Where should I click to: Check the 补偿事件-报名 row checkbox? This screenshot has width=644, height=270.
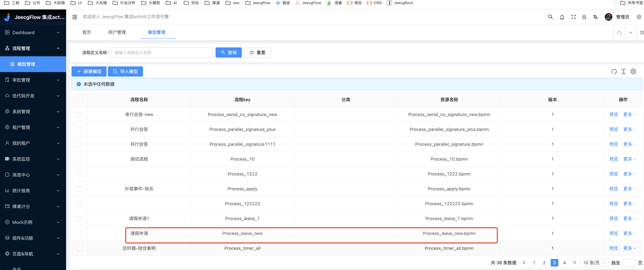(80, 189)
